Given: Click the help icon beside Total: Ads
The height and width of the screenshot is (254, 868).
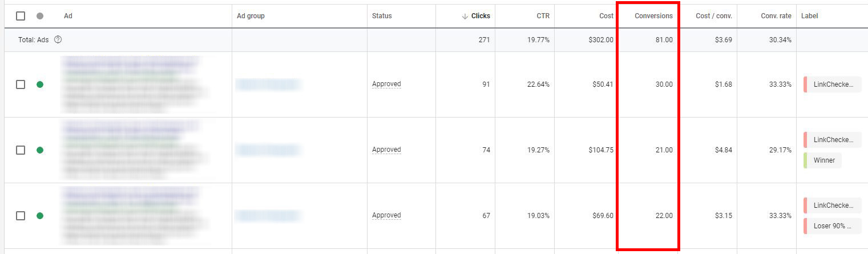Looking at the screenshot, I should point(58,40).
